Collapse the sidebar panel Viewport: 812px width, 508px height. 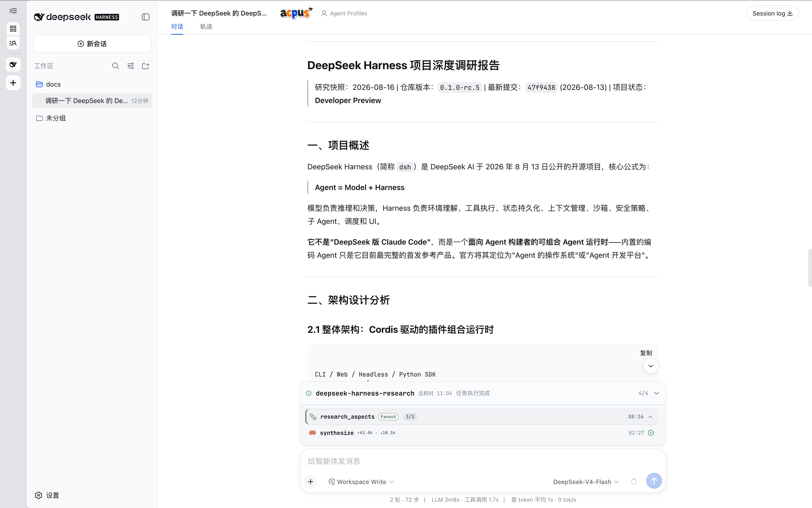click(146, 17)
